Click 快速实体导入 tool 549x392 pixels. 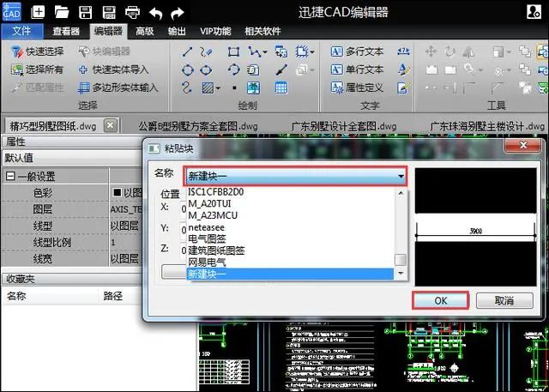tap(113, 69)
